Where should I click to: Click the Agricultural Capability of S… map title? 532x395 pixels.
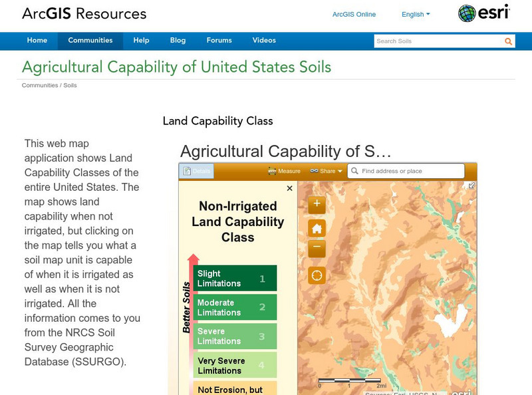click(x=285, y=152)
